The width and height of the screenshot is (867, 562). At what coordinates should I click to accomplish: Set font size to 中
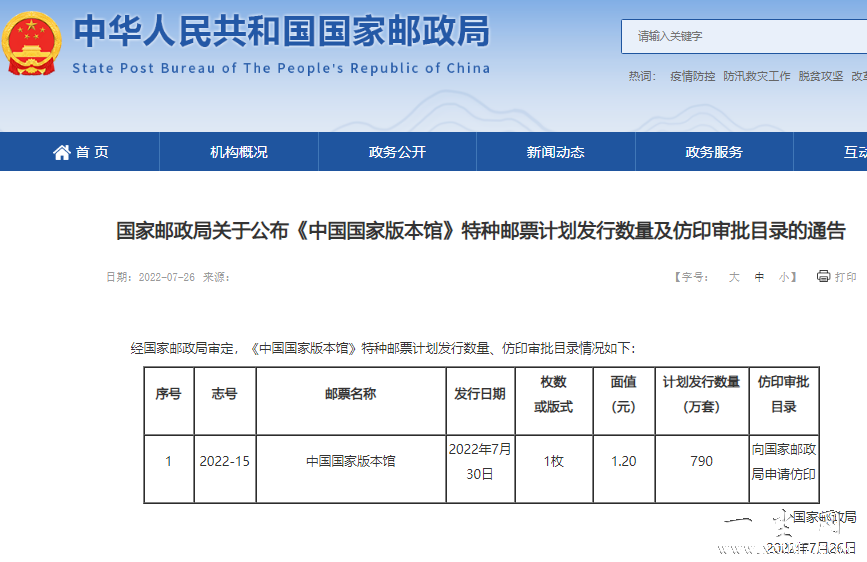click(759, 277)
